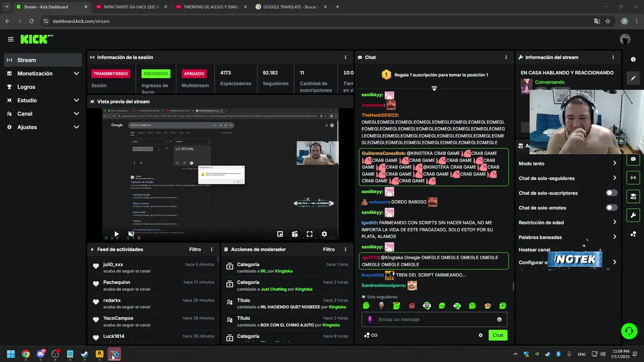Toggle Chat de solo-emotes switch
Image resolution: width=644 pixels, height=362 pixels.
tap(611, 208)
